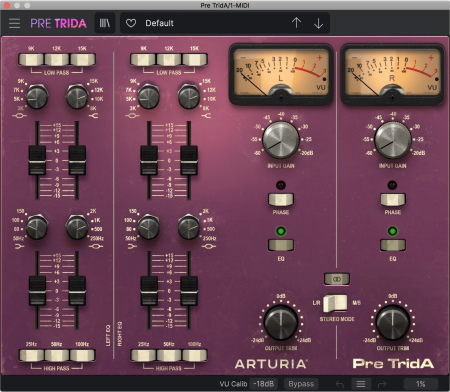Click the right channel INPUT GAIN knob
The height and width of the screenshot is (392, 450).
[x=393, y=140]
